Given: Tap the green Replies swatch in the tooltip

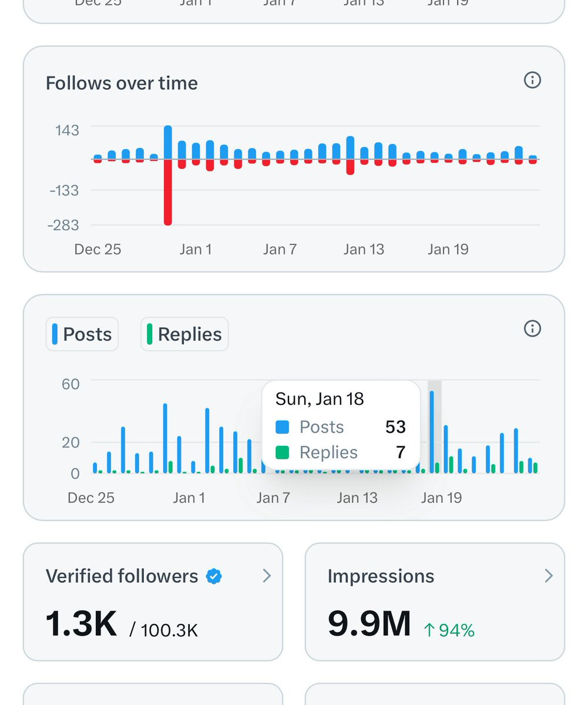Looking at the screenshot, I should [282, 452].
